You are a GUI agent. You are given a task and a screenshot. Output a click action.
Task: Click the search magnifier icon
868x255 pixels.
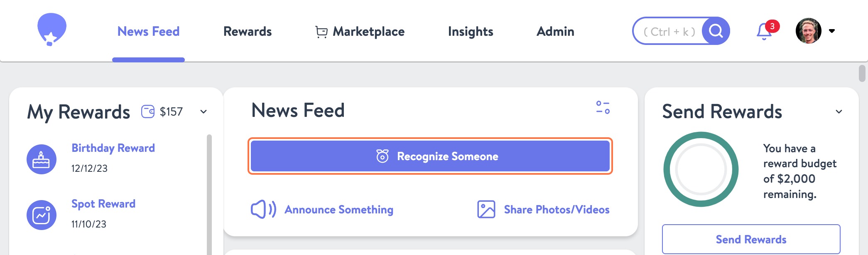point(715,30)
